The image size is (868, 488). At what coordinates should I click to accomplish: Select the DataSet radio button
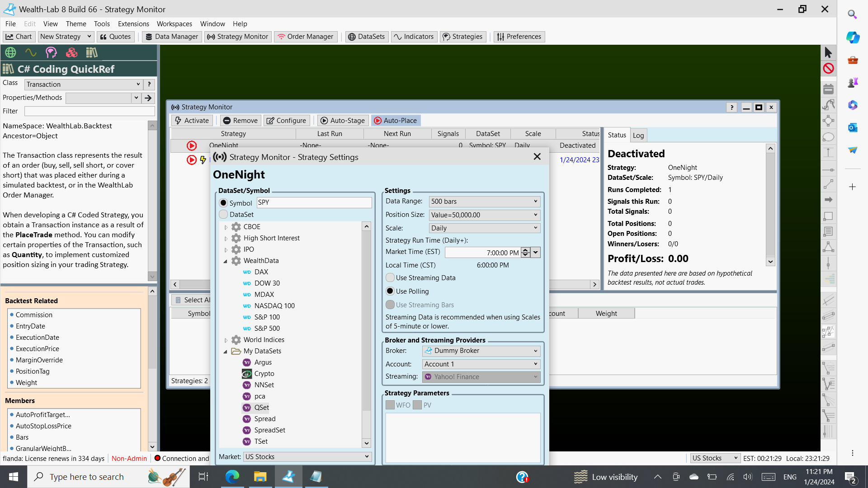pos(223,214)
